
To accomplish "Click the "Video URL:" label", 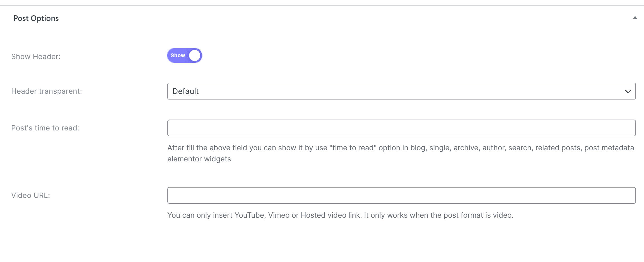I will [30, 195].
